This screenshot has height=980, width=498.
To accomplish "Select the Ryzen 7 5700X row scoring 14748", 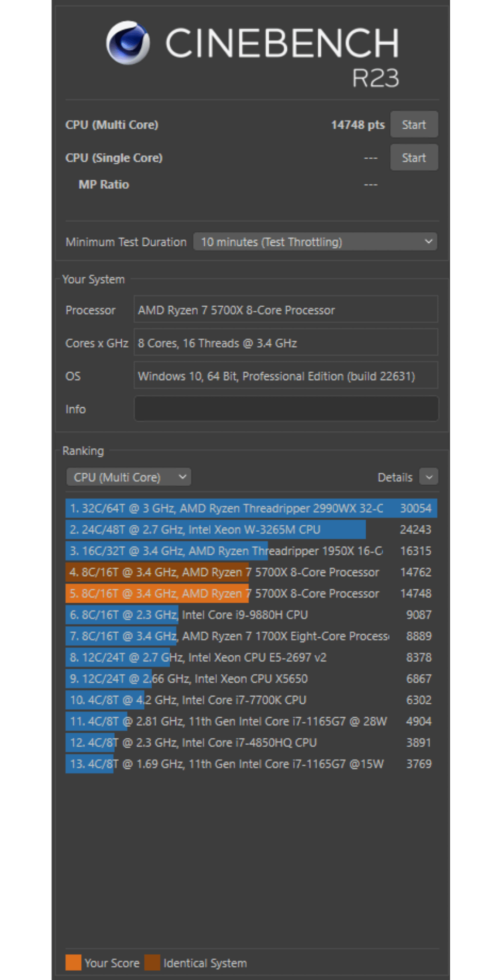I will click(251, 594).
